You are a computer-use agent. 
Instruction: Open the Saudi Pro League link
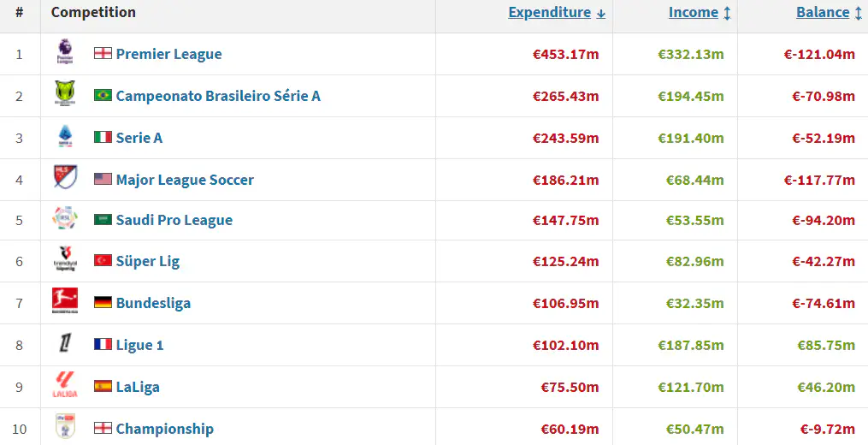pos(174,220)
